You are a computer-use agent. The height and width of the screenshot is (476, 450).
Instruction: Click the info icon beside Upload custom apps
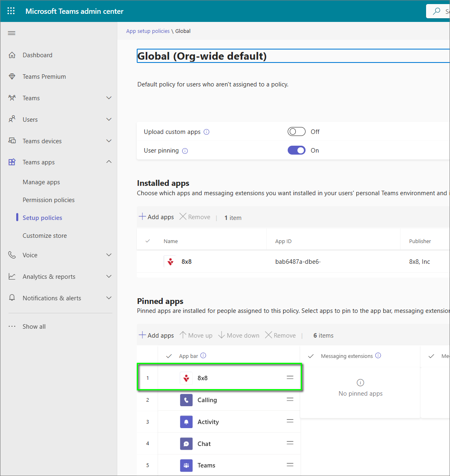[207, 132]
